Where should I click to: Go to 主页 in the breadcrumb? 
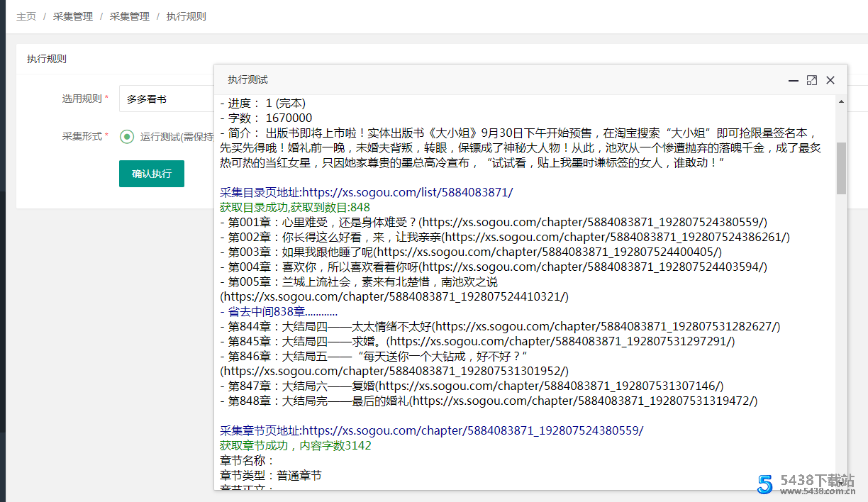click(x=26, y=16)
